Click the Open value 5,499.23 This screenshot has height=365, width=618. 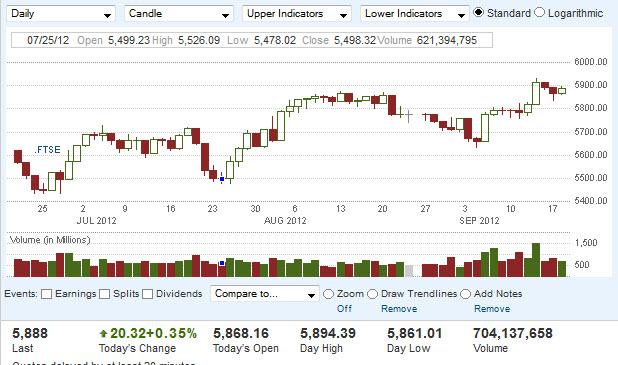[x=129, y=40]
